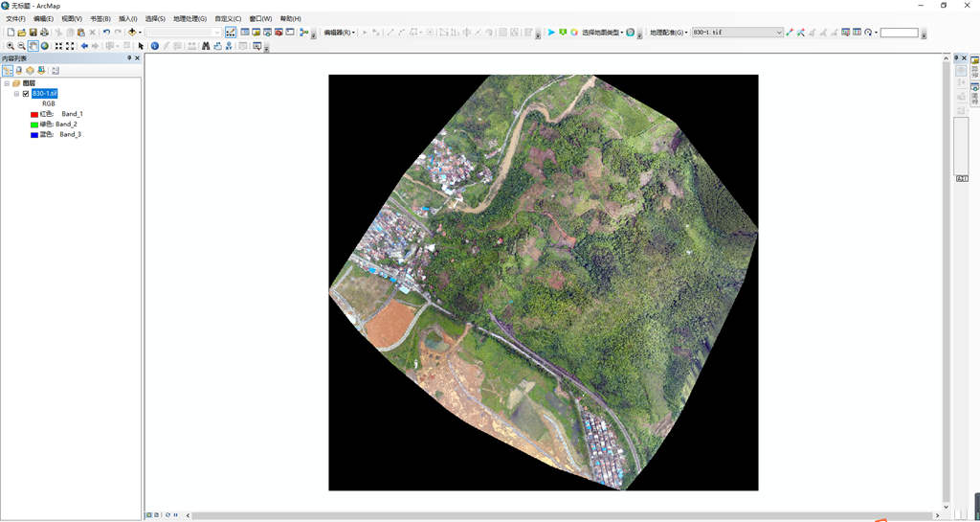Open the 地理处理(G) menu
The image size is (980, 522).
(189, 18)
